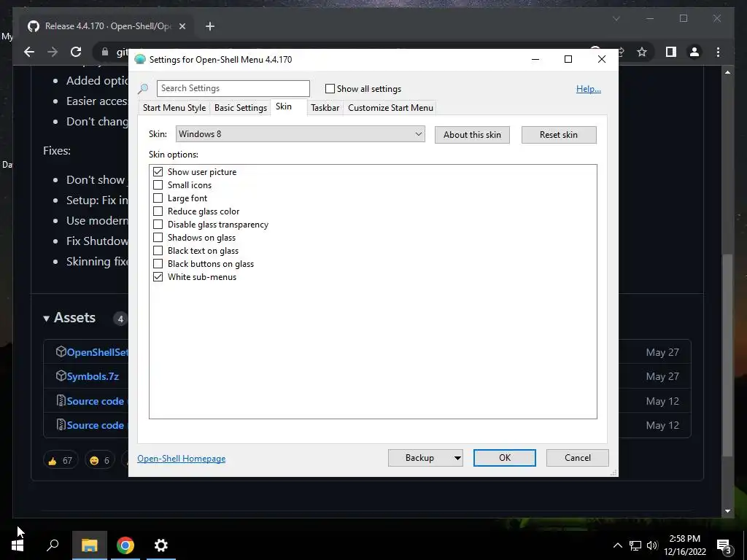Open a new Chrome tab
747x560 pixels.
point(210,26)
